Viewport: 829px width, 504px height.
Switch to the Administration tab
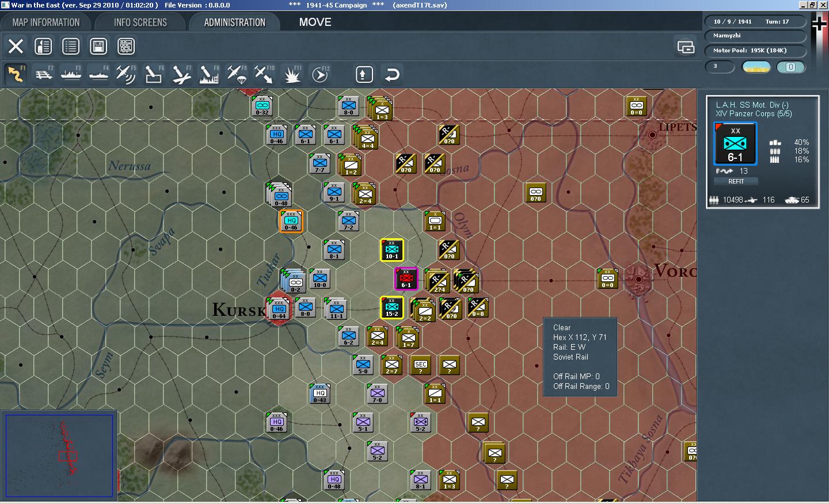tap(234, 22)
